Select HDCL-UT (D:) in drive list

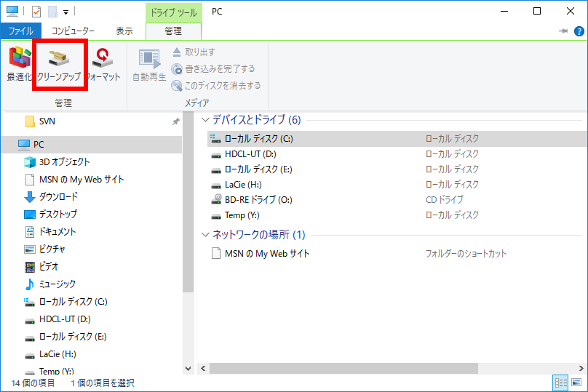pyautogui.click(x=397, y=154)
